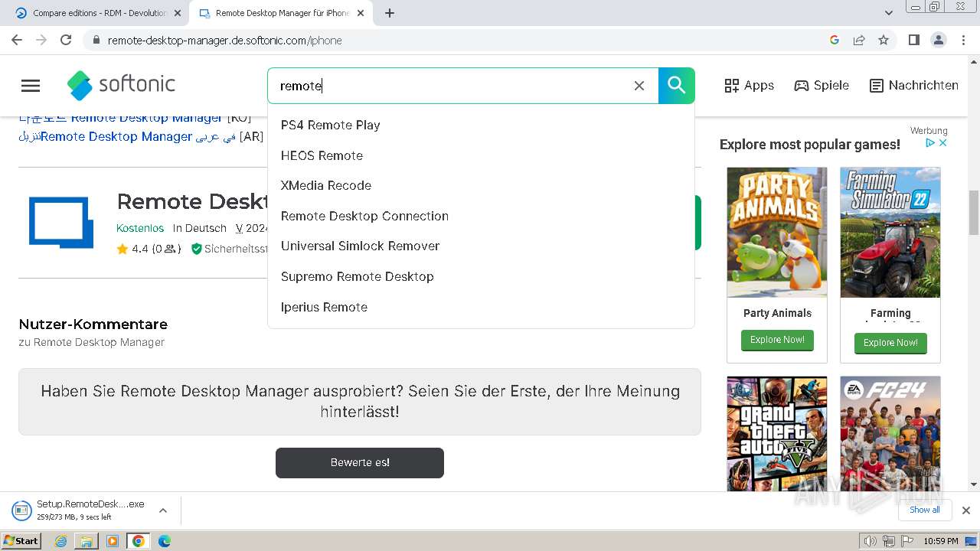Viewport: 980px width, 551px height.
Task: Click the volume speaker tray icon
Action: (871, 541)
